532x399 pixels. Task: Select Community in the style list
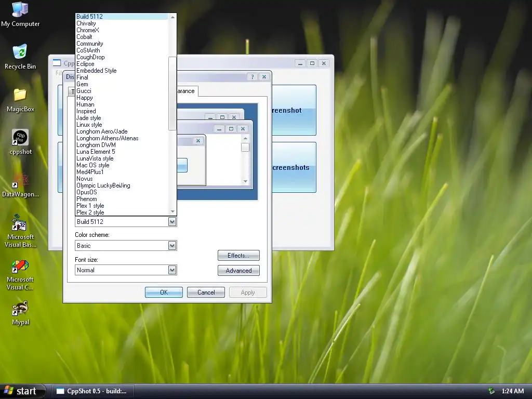click(122, 44)
